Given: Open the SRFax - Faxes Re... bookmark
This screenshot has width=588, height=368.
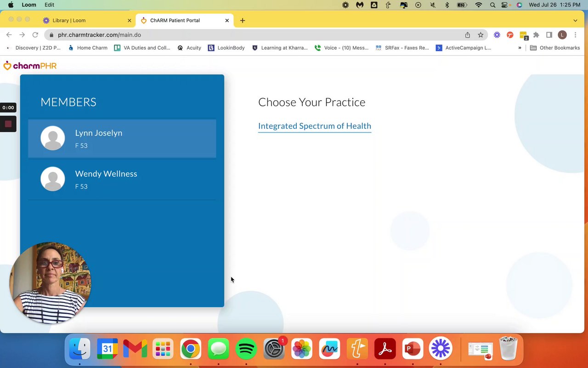Looking at the screenshot, I should [x=402, y=48].
